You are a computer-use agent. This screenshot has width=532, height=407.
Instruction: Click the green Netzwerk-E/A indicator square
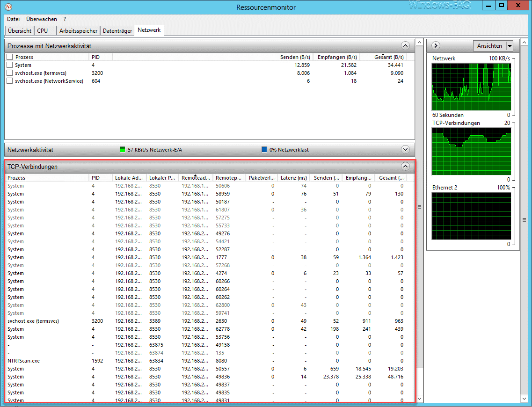(x=123, y=150)
